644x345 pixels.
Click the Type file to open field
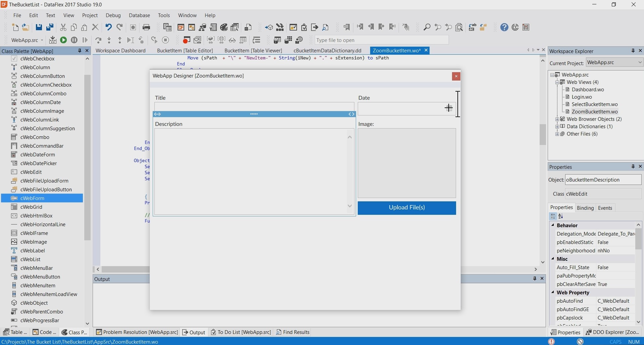pos(382,40)
